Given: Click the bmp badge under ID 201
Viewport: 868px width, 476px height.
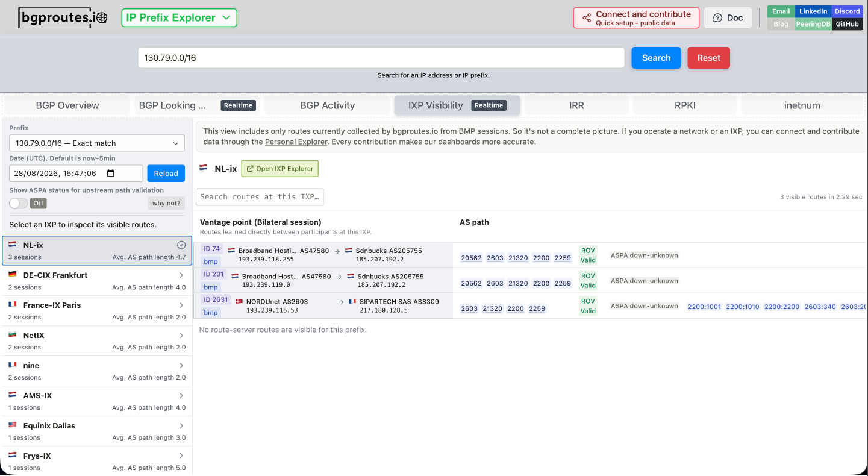Looking at the screenshot, I should pyautogui.click(x=211, y=287).
